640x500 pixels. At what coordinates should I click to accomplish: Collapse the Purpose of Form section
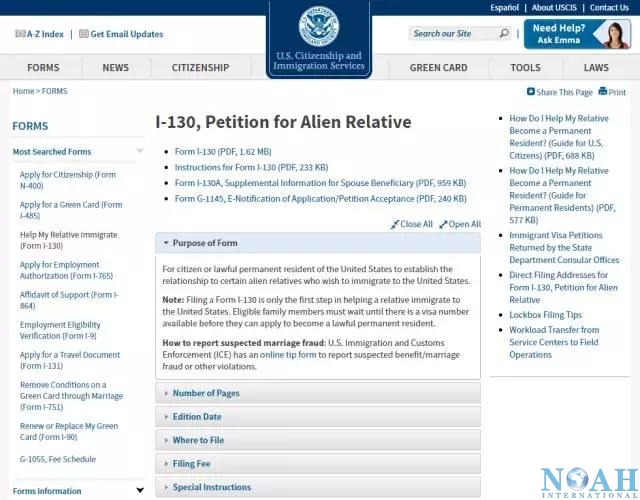318,243
